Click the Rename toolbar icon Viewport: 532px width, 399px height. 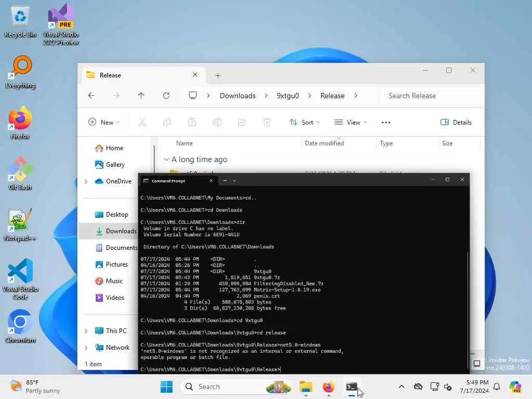click(x=217, y=122)
